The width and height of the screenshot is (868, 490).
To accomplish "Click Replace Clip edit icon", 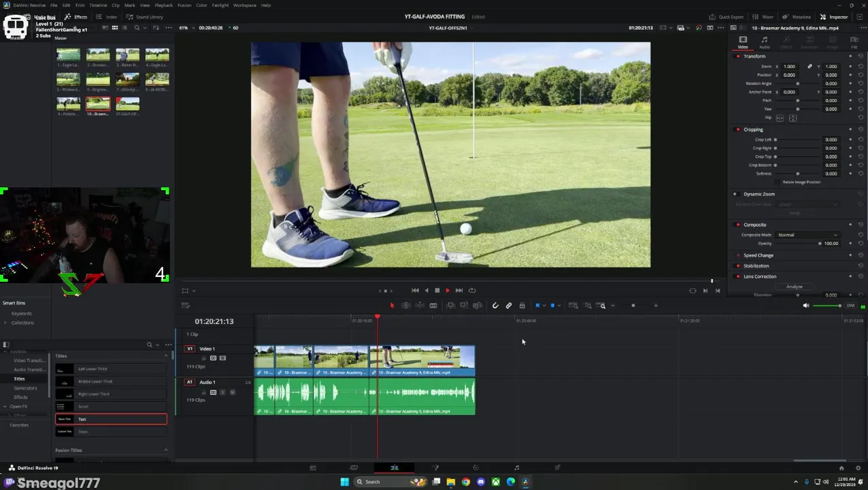I will coord(478,306).
